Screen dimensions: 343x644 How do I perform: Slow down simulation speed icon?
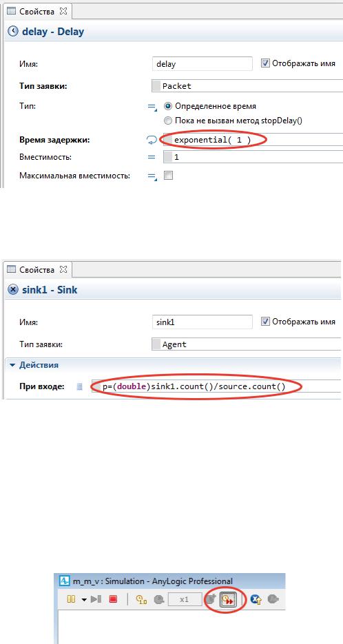click(159, 600)
